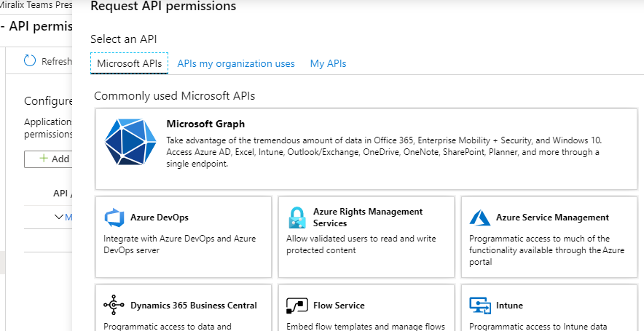
Task: Select the Microsoft Graph card title
Action: (205, 124)
